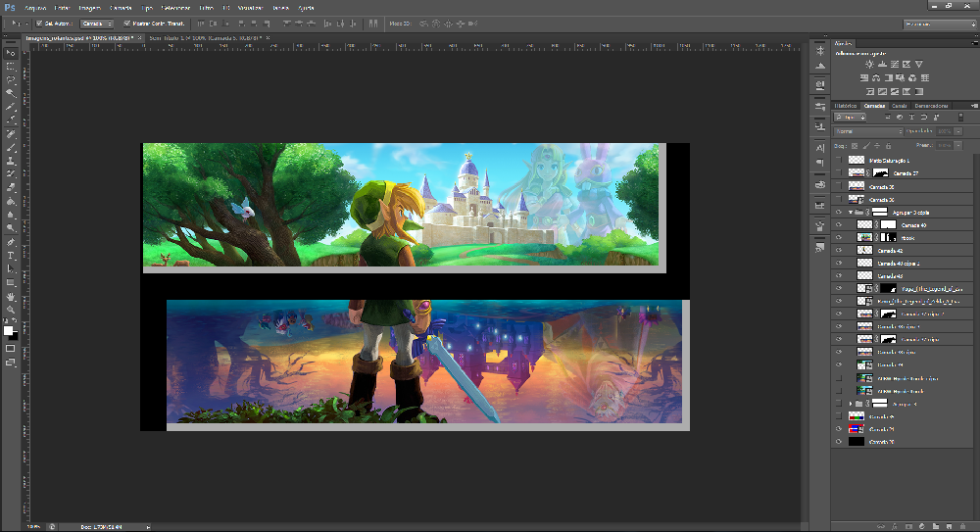This screenshot has height=532, width=980.
Task: Switch to the Sem Título document tab
Action: [x=206, y=38]
